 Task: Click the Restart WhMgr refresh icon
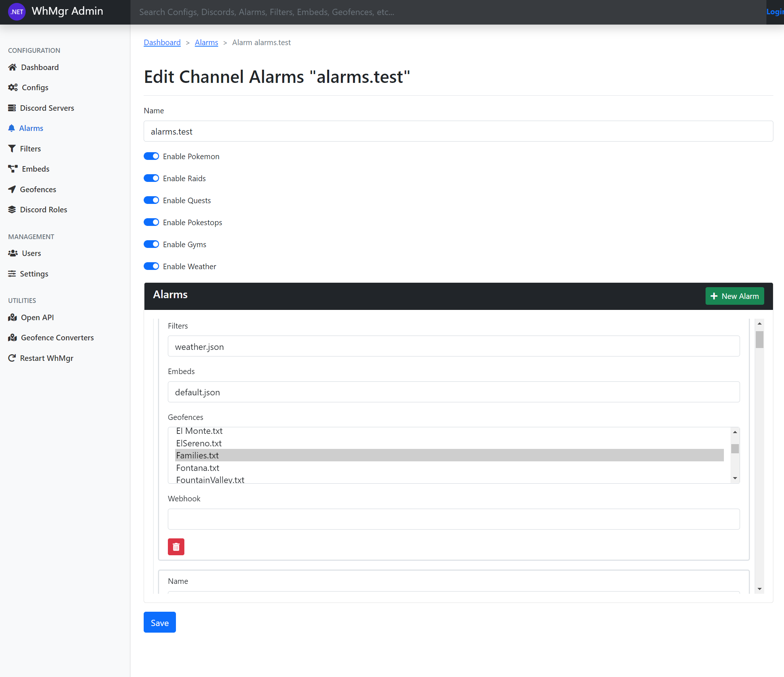(12, 358)
